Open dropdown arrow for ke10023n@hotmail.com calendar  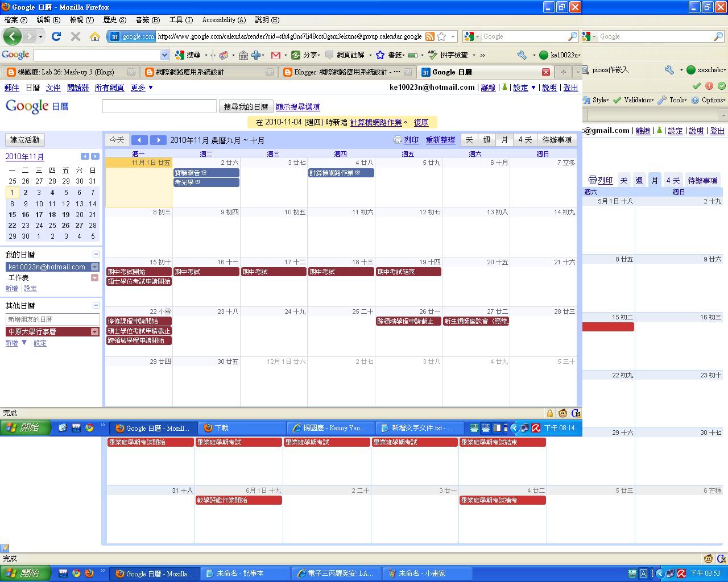click(x=95, y=267)
